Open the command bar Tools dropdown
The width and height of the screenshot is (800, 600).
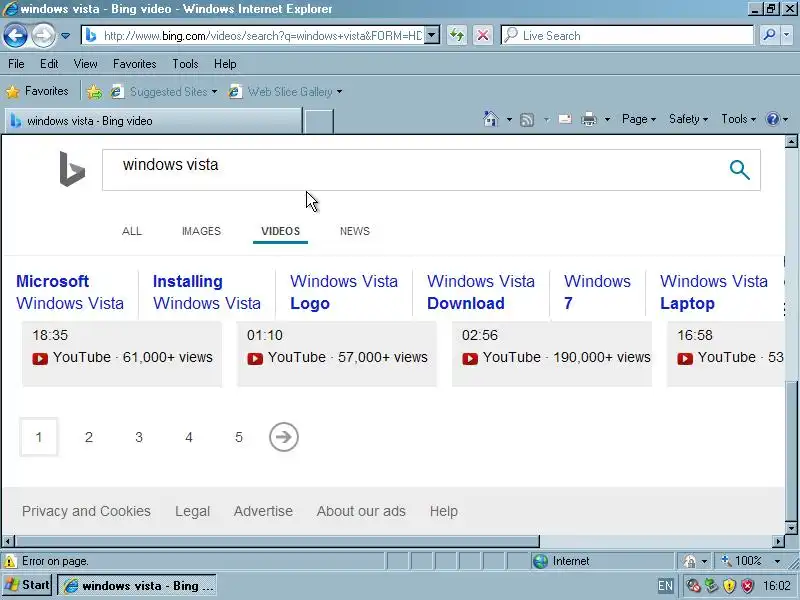click(738, 119)
